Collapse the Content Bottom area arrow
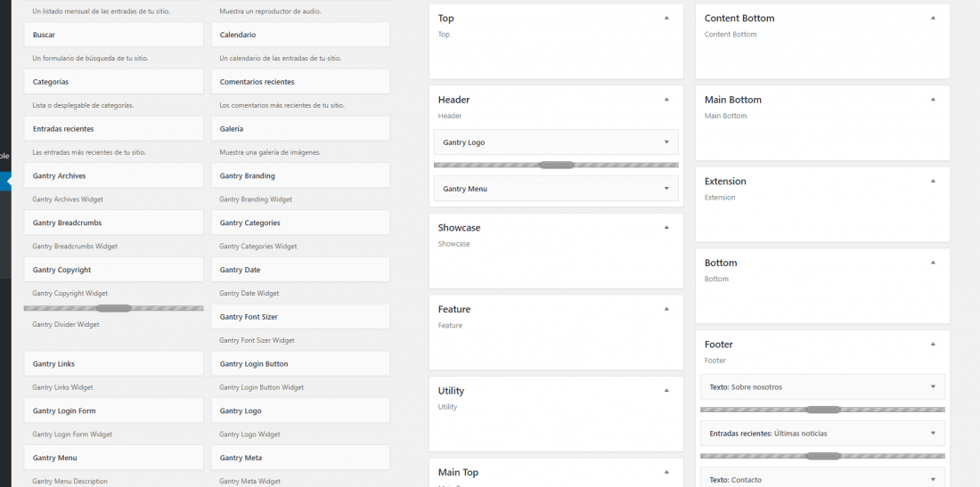The width and height of the screenshot is (980, 487). 933,18
